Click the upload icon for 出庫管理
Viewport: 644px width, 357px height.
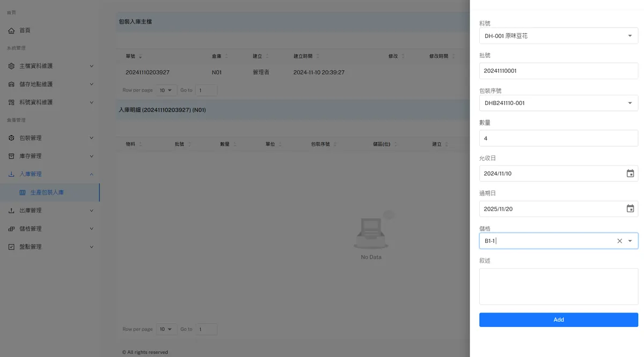(x=12, y=211)
